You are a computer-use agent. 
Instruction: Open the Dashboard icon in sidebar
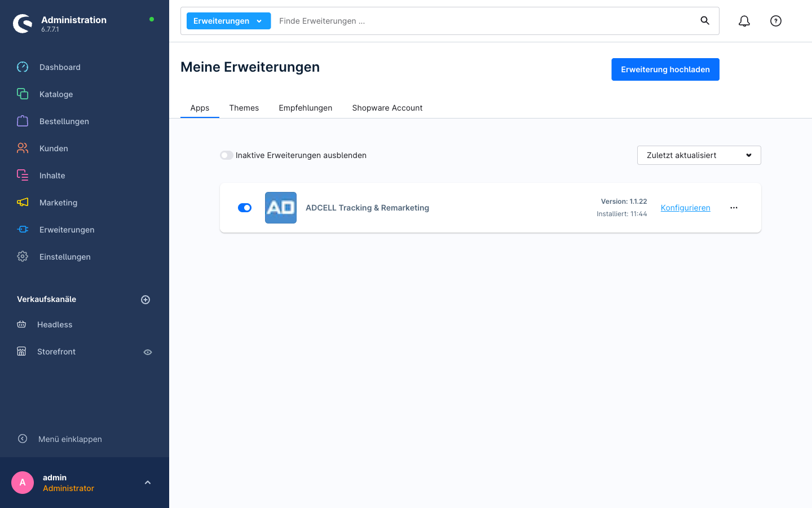click(x=23, y=67)
